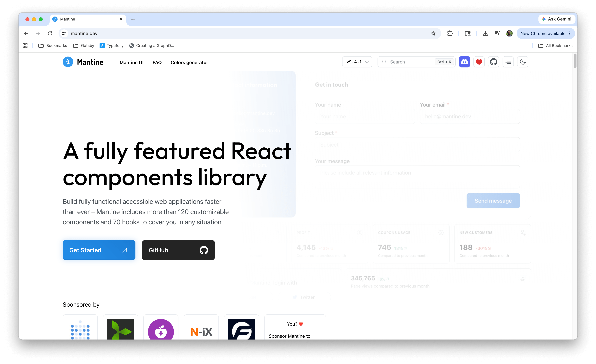The height and width of the screenshot is (364, 596).
Task: Click the "COUPONS USAGE" stat label
Action: point(394,233)
